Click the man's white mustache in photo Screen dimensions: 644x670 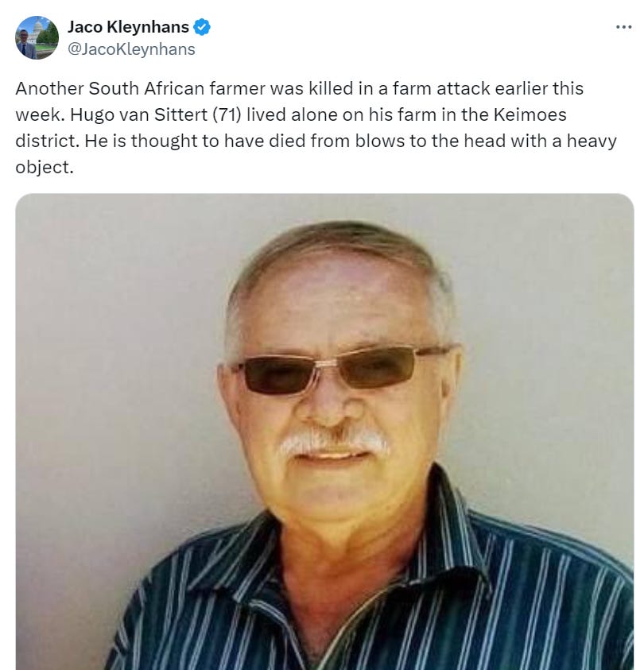pyautogui.click(x=335, y=441)
